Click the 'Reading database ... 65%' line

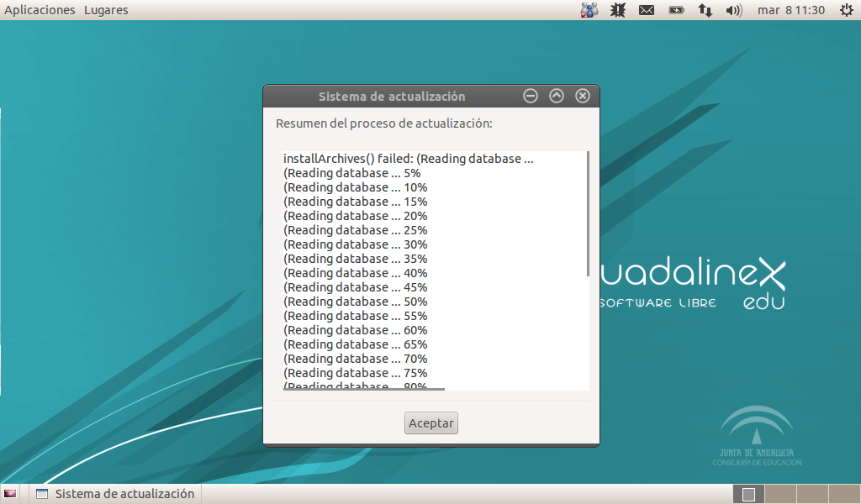coord(356,344)
